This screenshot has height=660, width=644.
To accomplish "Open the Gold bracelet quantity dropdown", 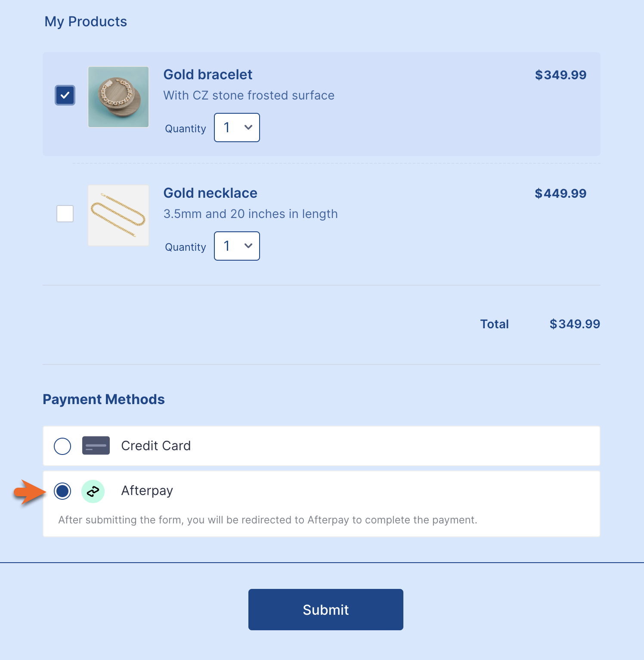I will tap(237, 128).
